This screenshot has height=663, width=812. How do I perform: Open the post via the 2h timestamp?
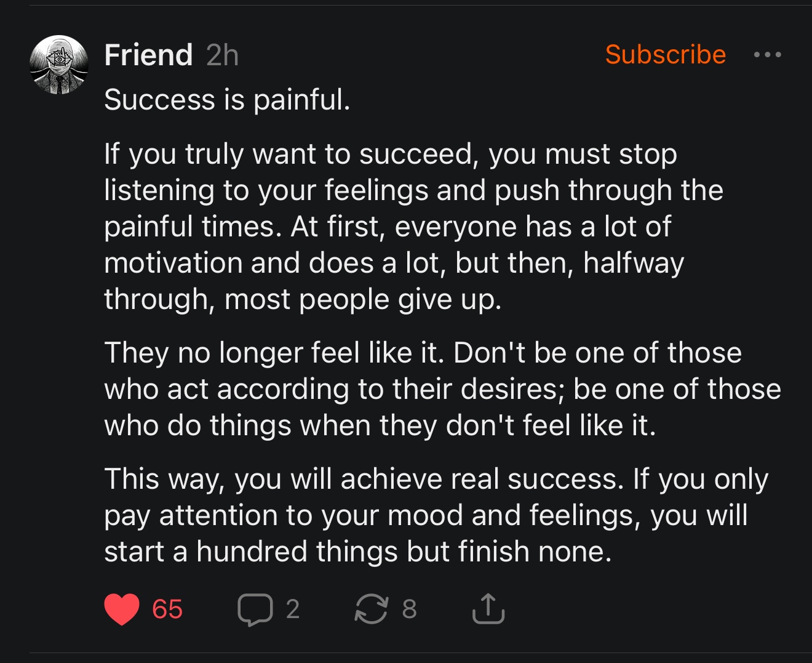coord(222,55)
